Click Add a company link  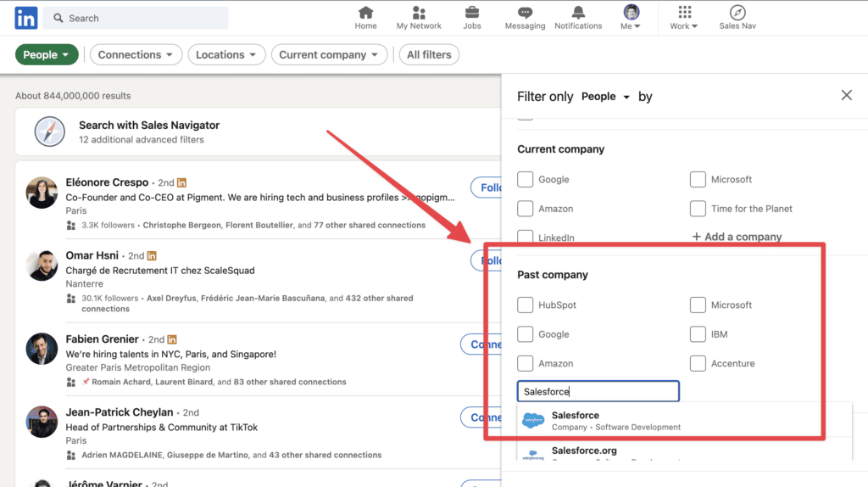[x=737, y=237]
